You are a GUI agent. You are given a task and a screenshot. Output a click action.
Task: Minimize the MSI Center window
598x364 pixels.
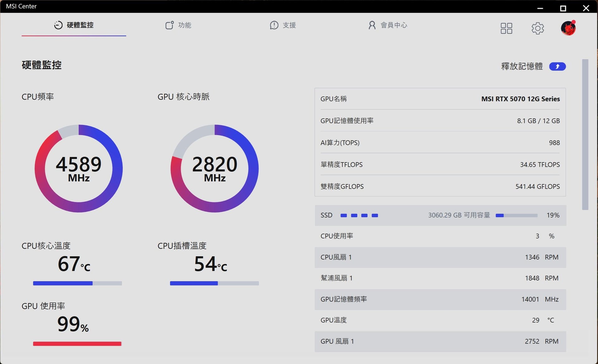pyautogui.click(x=540, y=8)
